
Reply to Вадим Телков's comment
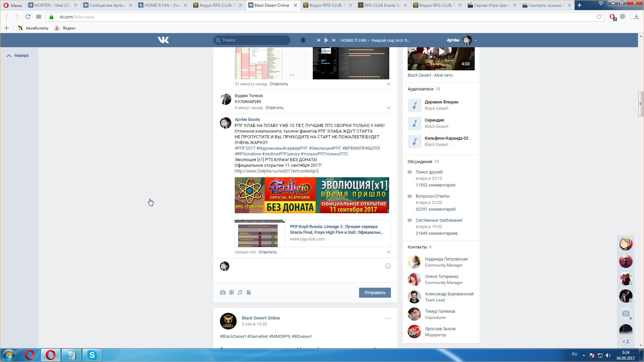(x=274, y=108)
